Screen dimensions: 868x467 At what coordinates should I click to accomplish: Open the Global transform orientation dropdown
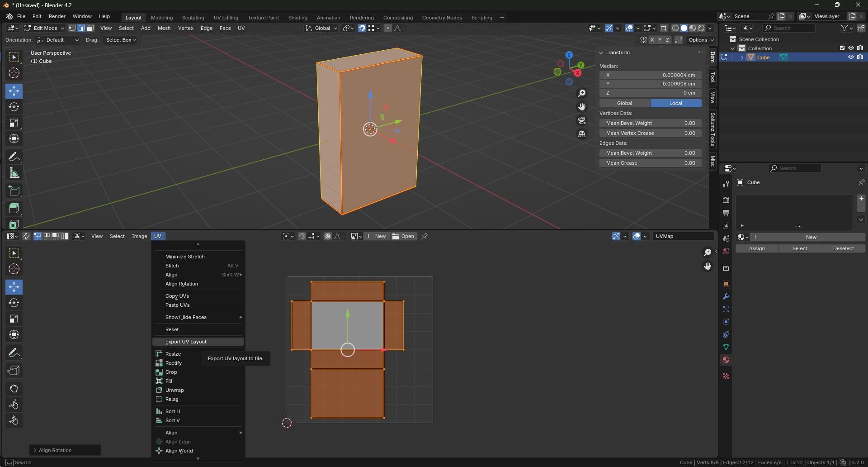[321, 28]
